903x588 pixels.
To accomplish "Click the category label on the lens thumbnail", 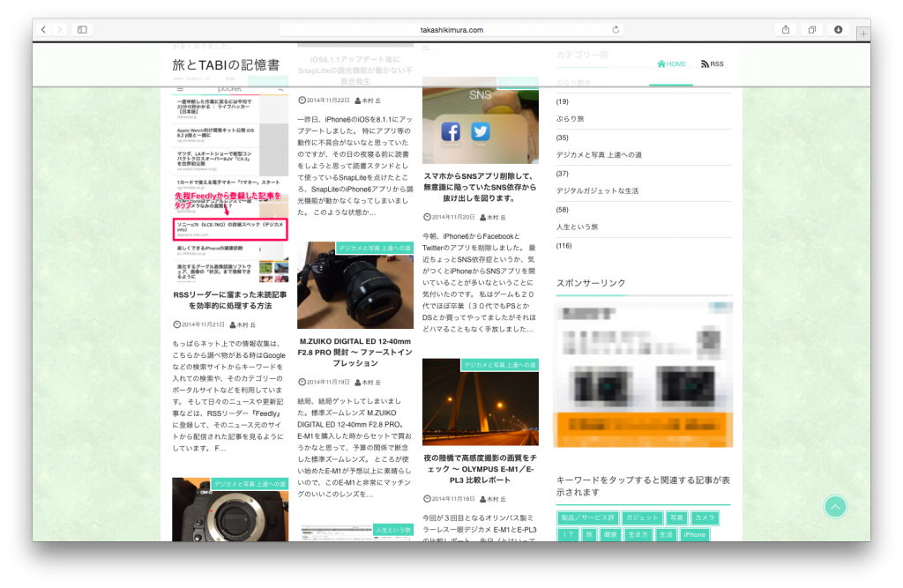I will tap(374, 249).
